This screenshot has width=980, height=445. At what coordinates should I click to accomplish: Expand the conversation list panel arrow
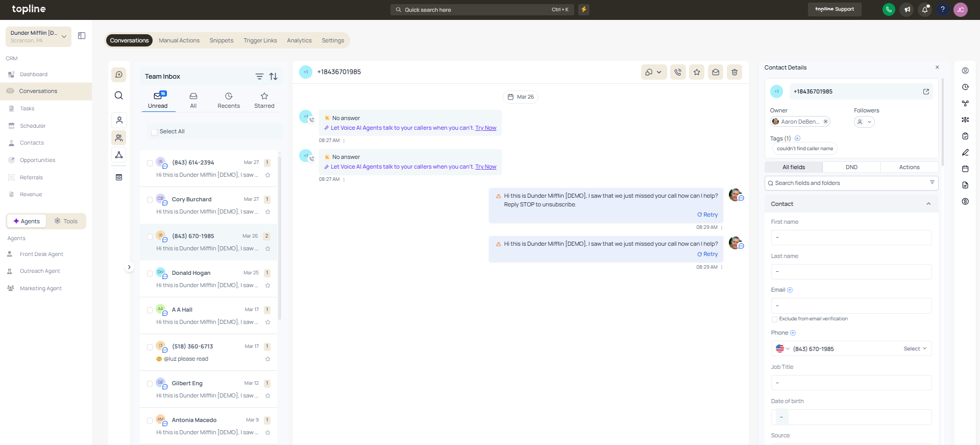(129, 267)
